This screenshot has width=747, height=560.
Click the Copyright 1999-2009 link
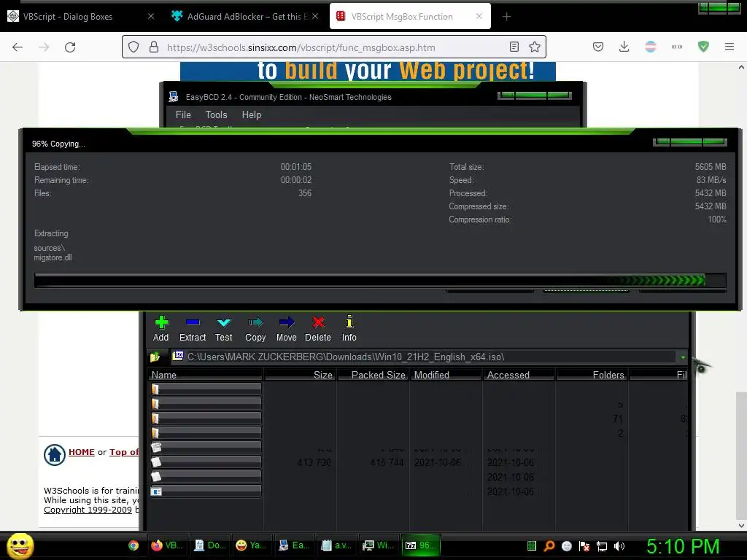[x=88, y=510]
